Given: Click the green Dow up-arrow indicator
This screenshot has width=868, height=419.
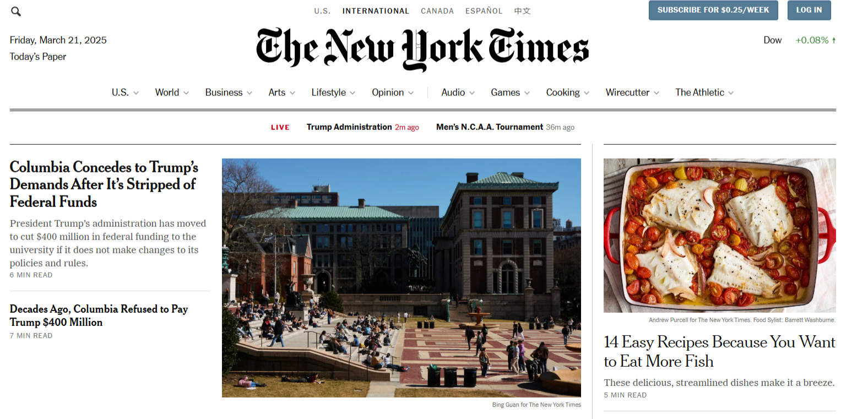Looking at the screenshot, I should click(834, 40).
